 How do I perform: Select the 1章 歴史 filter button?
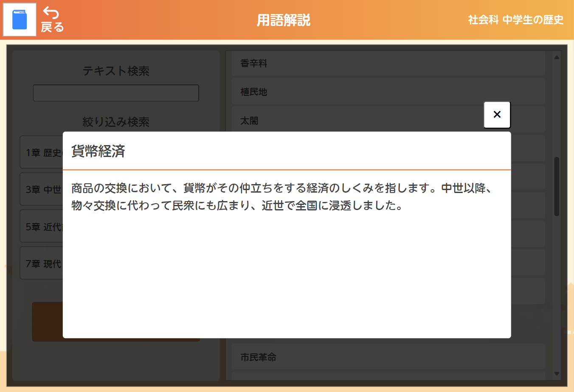point(41,152)
